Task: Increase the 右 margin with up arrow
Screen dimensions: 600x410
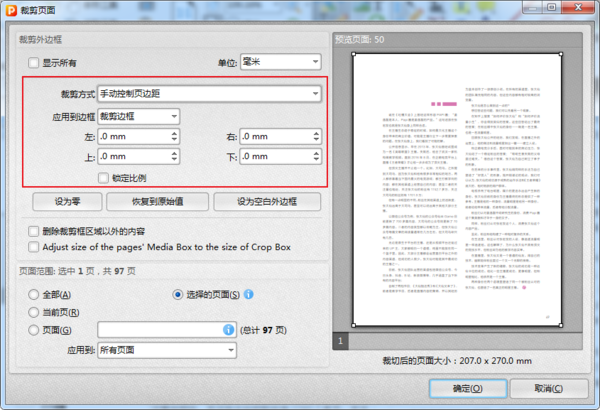Action: (316, 133)
